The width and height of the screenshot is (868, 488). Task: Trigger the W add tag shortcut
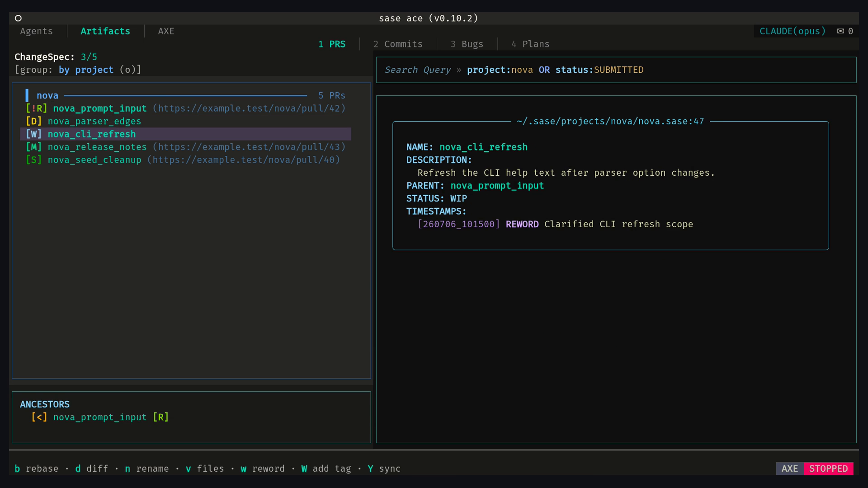(326, 469)
